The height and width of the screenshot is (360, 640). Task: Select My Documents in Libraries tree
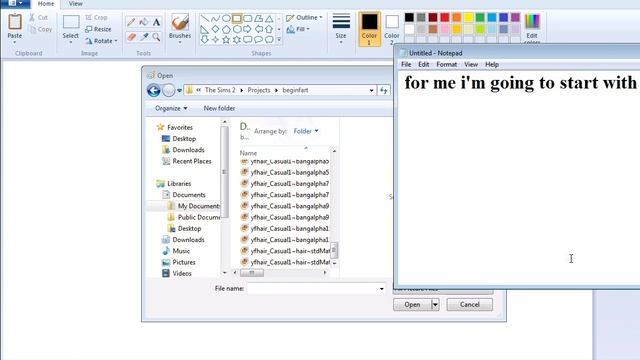(x=193, y=206)
